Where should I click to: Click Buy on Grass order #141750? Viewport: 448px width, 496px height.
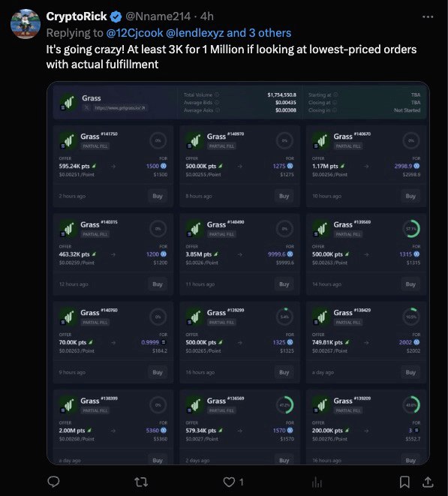158,196
